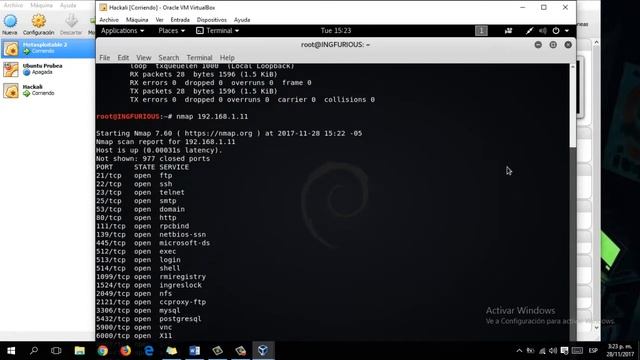The image size is (640, 360).
Task: Open Máquina menu of Hackali VM window
Action: [x=137, y=20]
